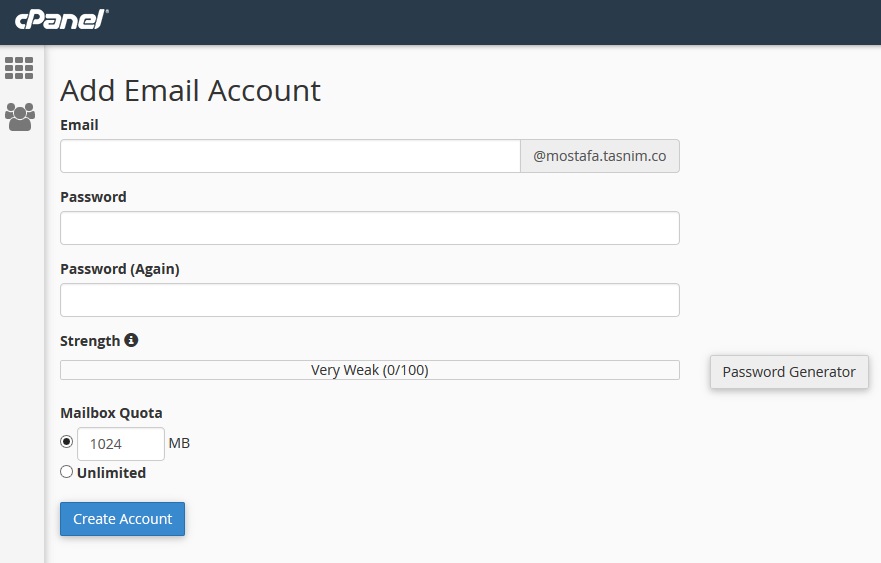This screenshot has width=881, height=563.
Task: Click the Password (Again) label text
Action: (x=119, y=269)
